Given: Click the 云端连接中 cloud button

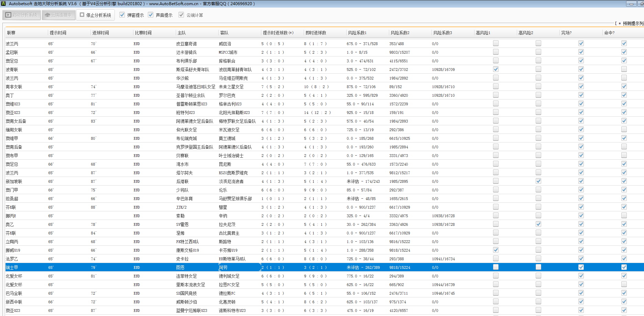Looking at the screenshot, I should (58, 15).
